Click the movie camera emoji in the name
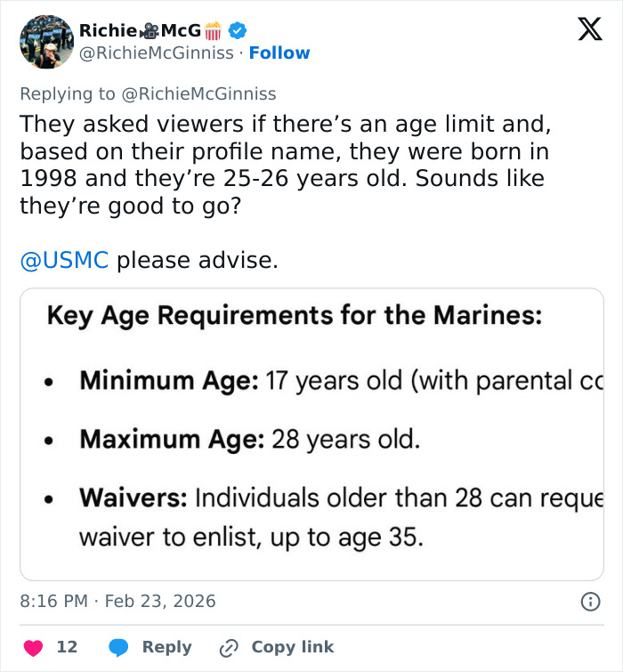Viewport: 623px width, 672px height. click(x=140, y=31)
